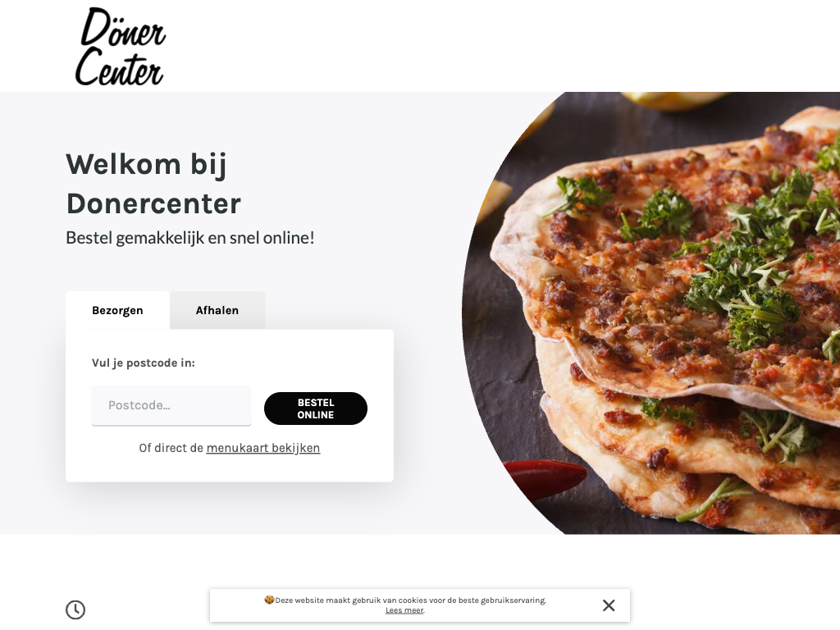Screen dimensions: 840x630
Task: Click the Of direct de text
Action: pos(171,448)
